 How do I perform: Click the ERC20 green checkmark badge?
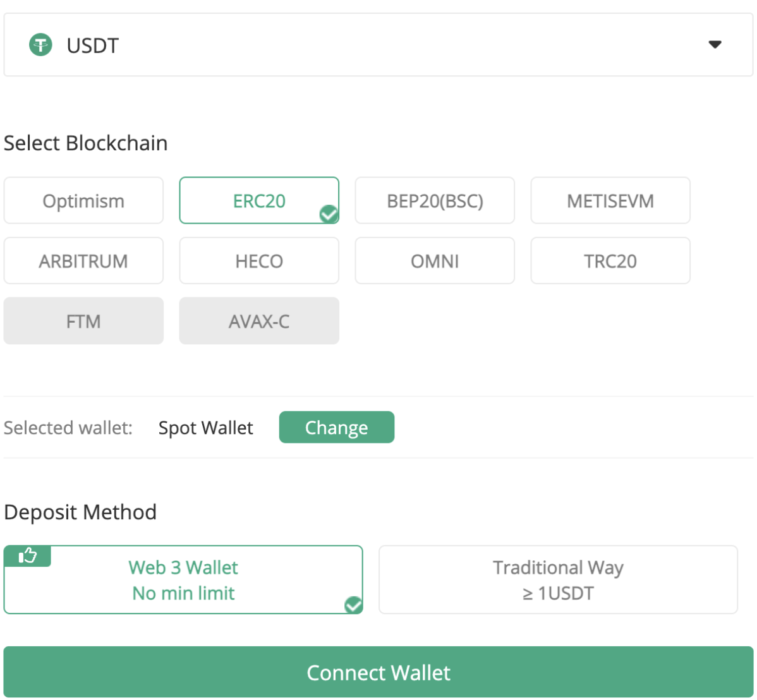coord(329,215)
